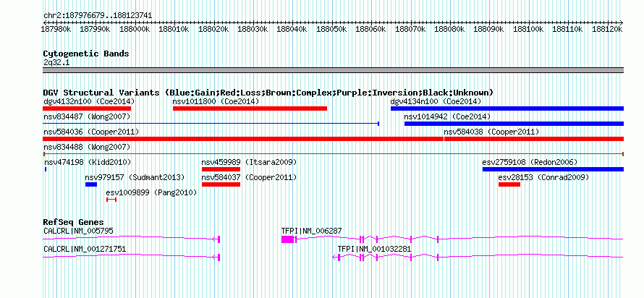Click the chr2:187976679..188123741 region label
The height and width of the screenshot is (298, 644).
(98, 16)
